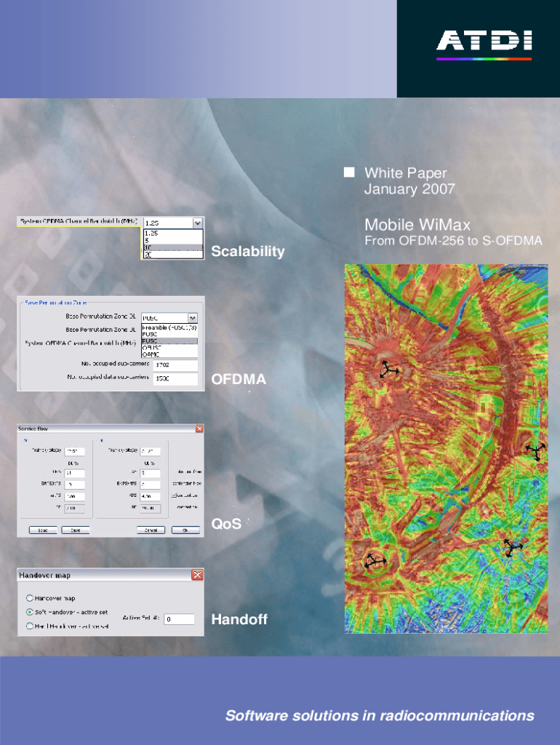Click the lower-right antenna marker on coverage map
This screenshot has height=745, width=560.
(513, 547)
